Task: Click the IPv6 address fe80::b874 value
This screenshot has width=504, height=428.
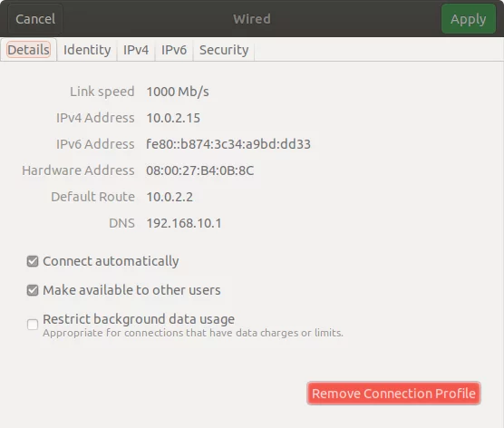Action: (x=228, y=144)
